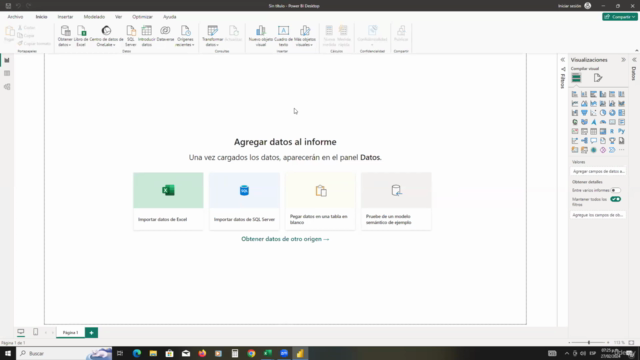Open Windows Start menu
Screen dimensions: 640x360
[x=8, y=353]
